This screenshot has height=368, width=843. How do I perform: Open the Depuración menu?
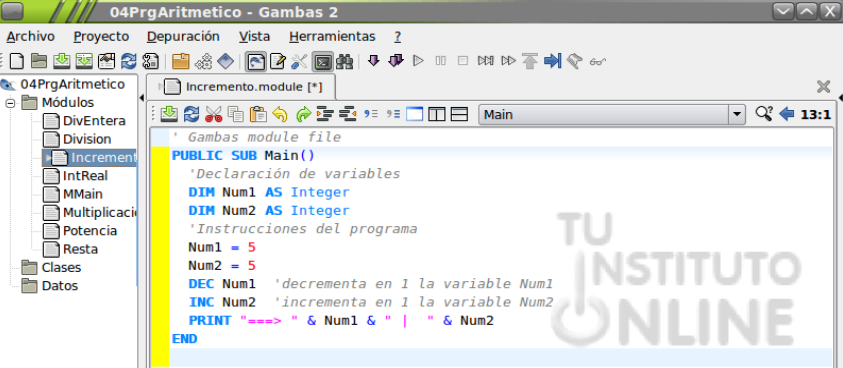(183, 37)
